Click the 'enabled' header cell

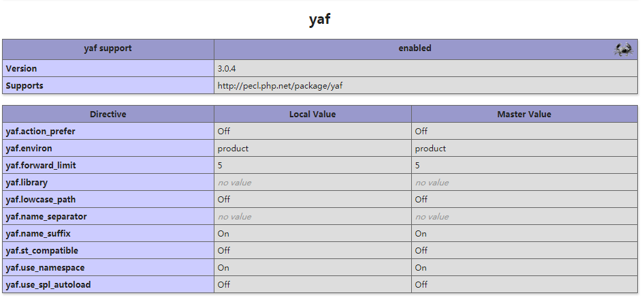(x=415, y=48)
